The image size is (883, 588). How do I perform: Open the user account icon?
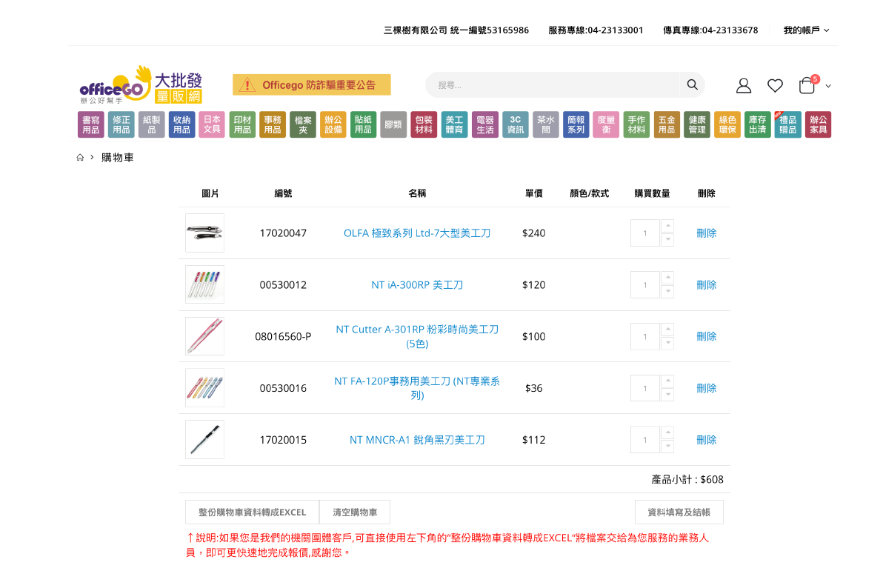743,86
